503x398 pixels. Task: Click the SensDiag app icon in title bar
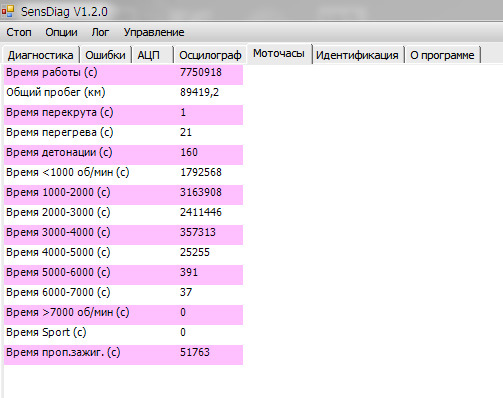pyautogui.click(x=8, y=11)
